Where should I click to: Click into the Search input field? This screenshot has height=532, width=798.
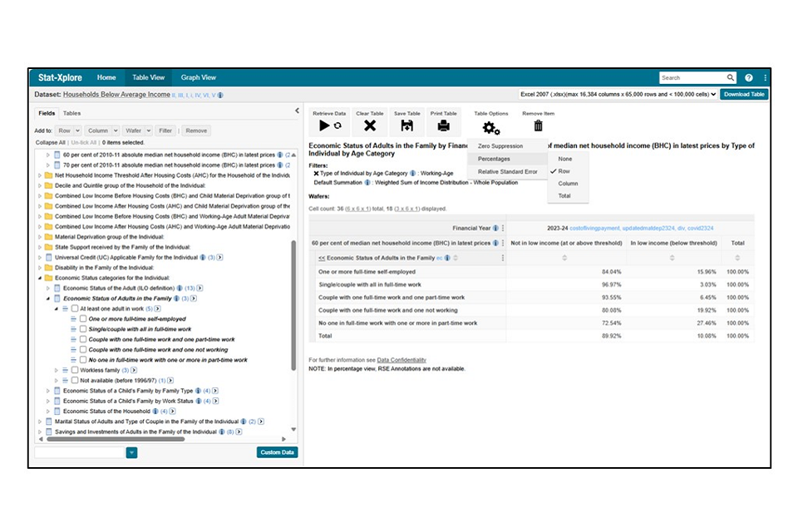pyautogui.click(x=692, y=78)
